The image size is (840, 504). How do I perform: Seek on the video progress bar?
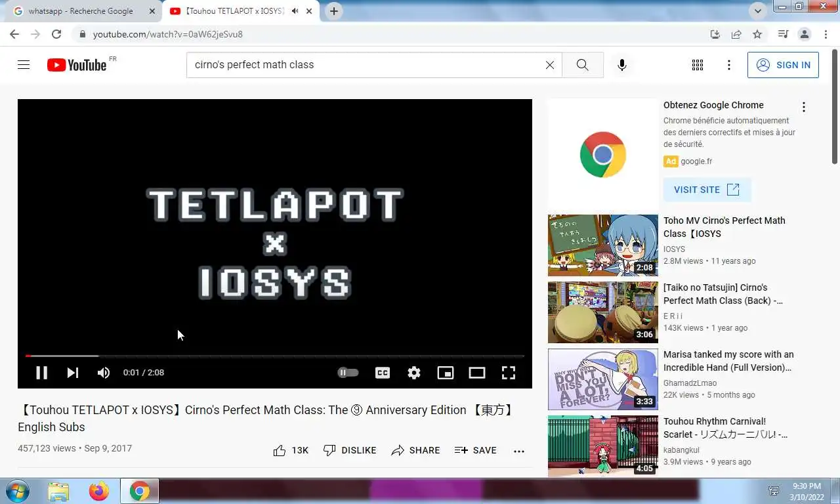[x=275, y=356]
